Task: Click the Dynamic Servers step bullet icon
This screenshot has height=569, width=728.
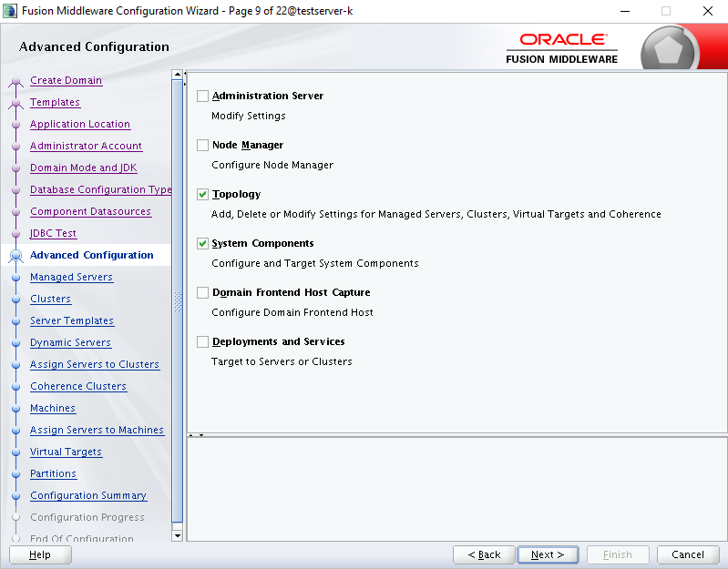Action: (x=16, y=342)
